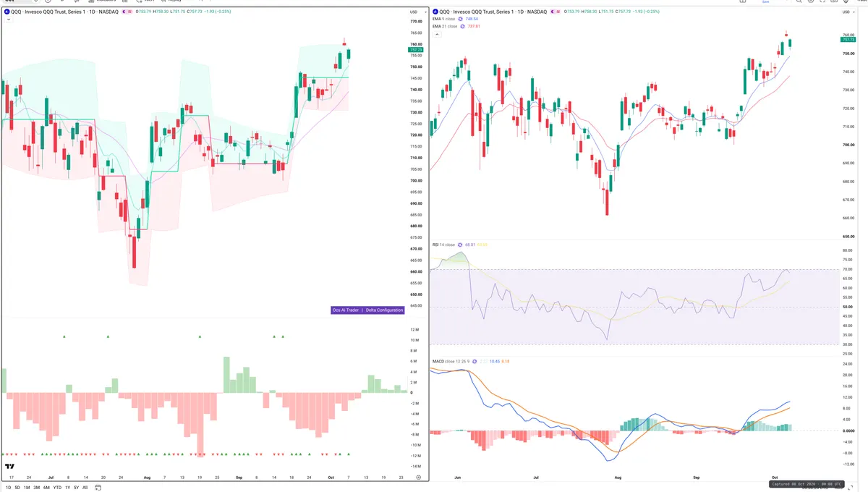Click the Delta Configuration label

coord(384,310)
